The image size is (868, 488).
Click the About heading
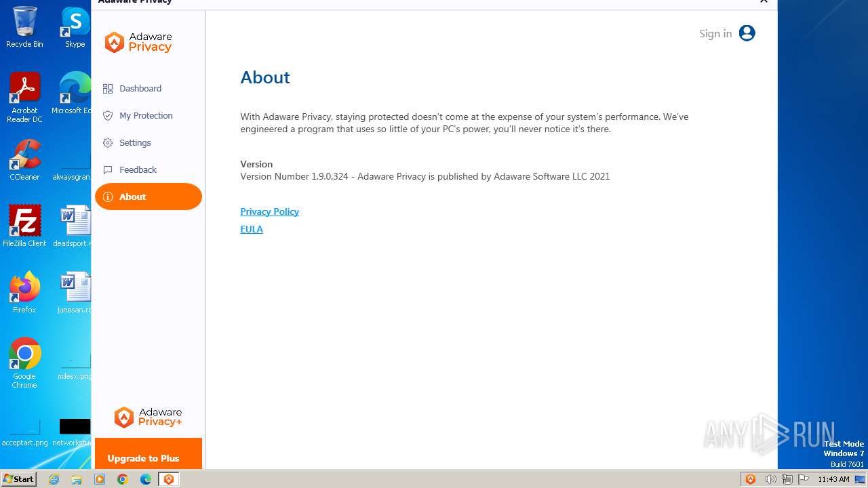tap(265, 77)
